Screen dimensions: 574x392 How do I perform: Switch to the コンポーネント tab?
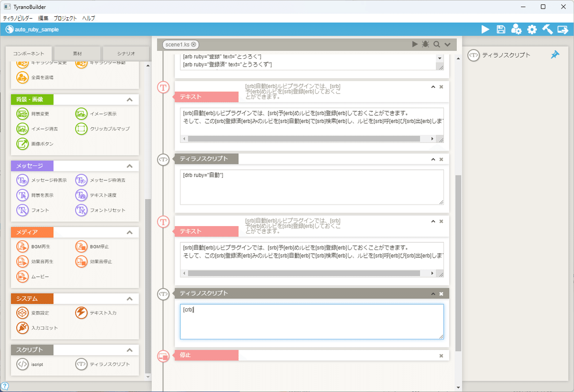tap(29, 54)
